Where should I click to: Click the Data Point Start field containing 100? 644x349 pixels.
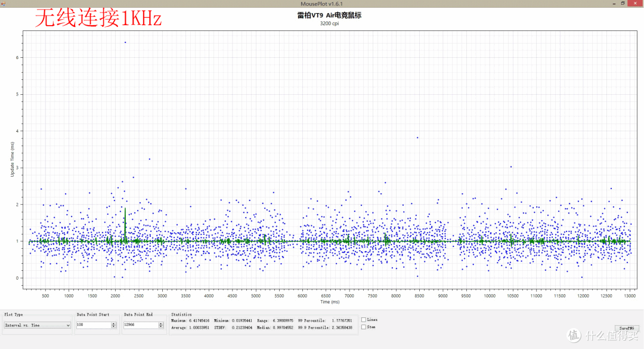click(x=94, y=325)
